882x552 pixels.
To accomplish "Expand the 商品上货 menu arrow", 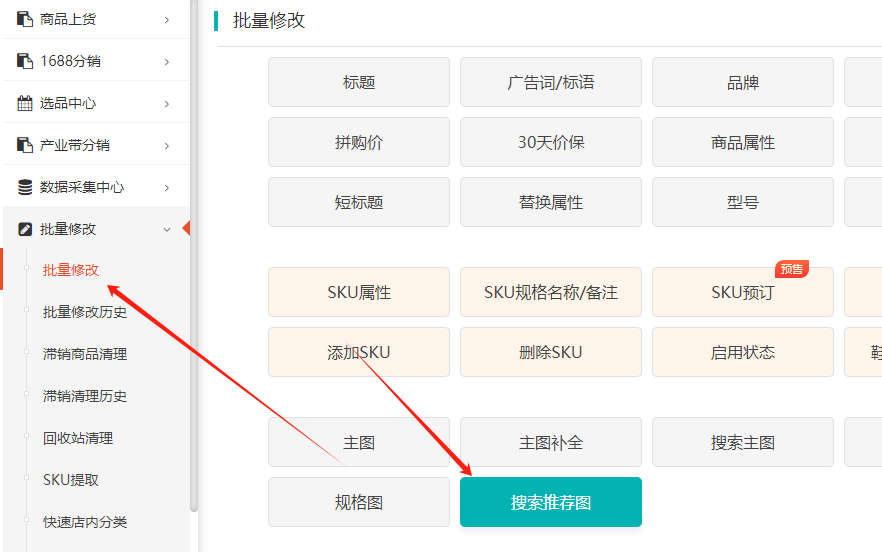I will (x=167, y=19).
